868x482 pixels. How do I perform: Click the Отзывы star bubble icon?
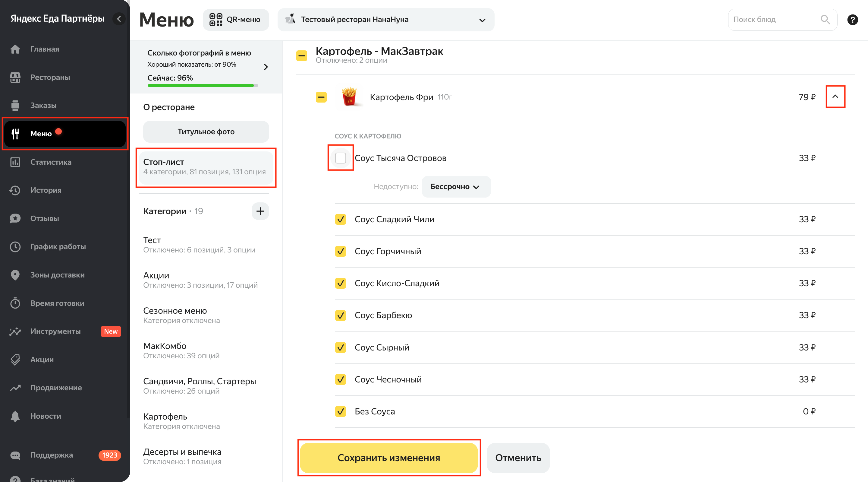pyautogui.click(x=15, y=219)
